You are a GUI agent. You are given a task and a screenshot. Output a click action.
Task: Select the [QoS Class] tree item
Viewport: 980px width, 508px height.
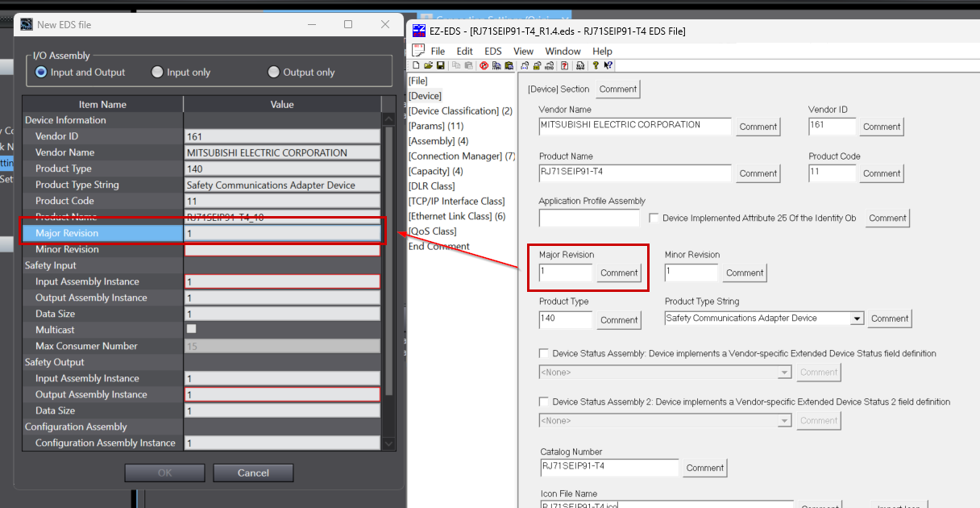tap(432, 231)
